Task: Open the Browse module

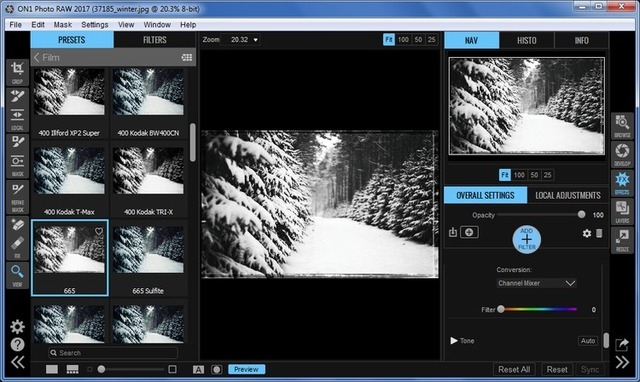Action: [x=622, y=127]
